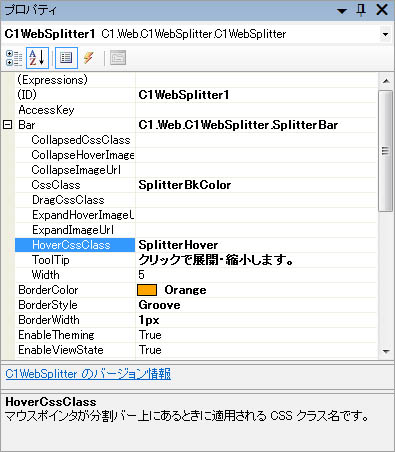The width and height of the screenshot is (395, 452).
Task: Click the EnableTheming True value
Action: tap(150, 335)
